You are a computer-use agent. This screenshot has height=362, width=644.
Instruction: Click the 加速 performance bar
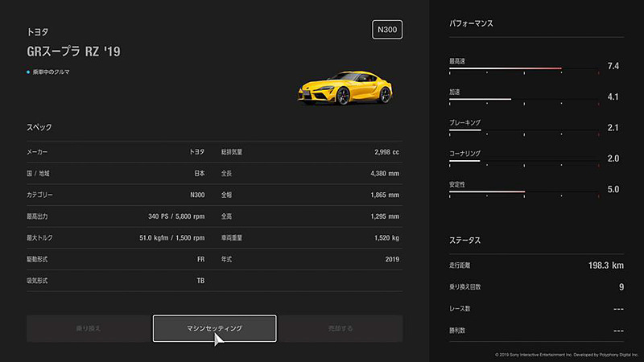click(524, 99)
